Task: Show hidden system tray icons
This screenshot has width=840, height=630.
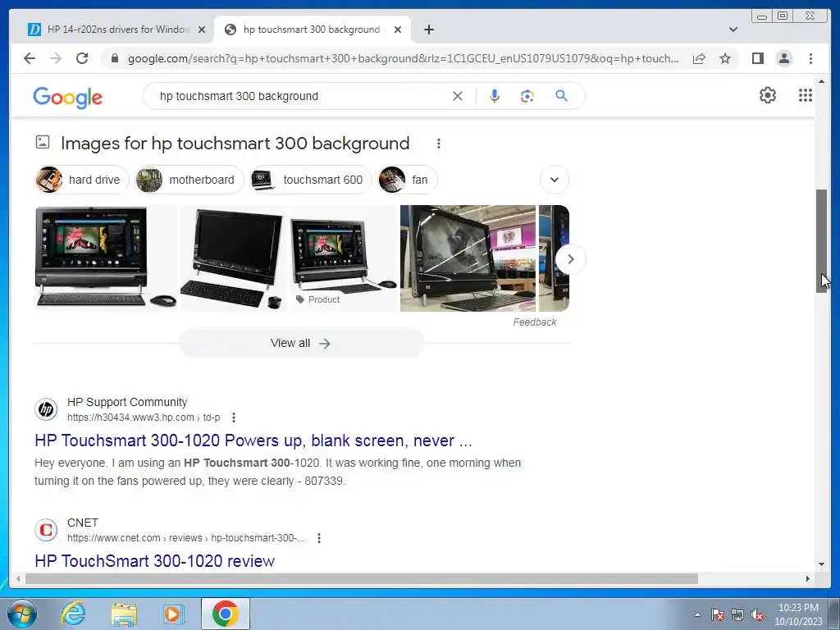Action: [697, 614]
